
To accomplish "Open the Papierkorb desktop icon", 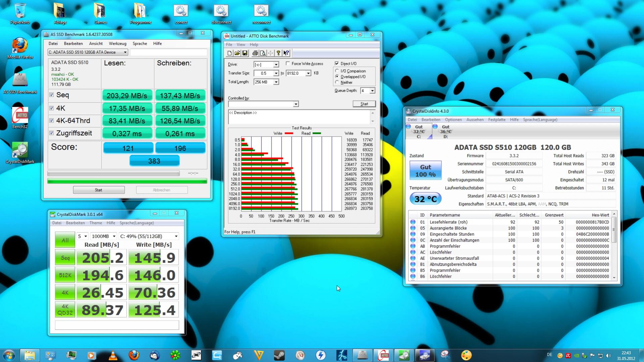I will click(20, 14).
